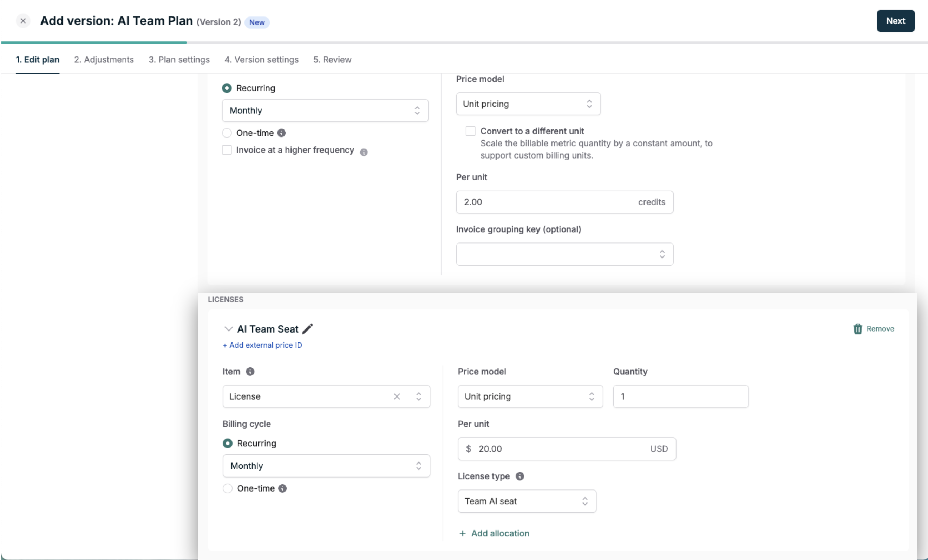This screenshot has width=928, height=560.
Task: Clear the License item with X icon
Action: (x=397, y=396)
